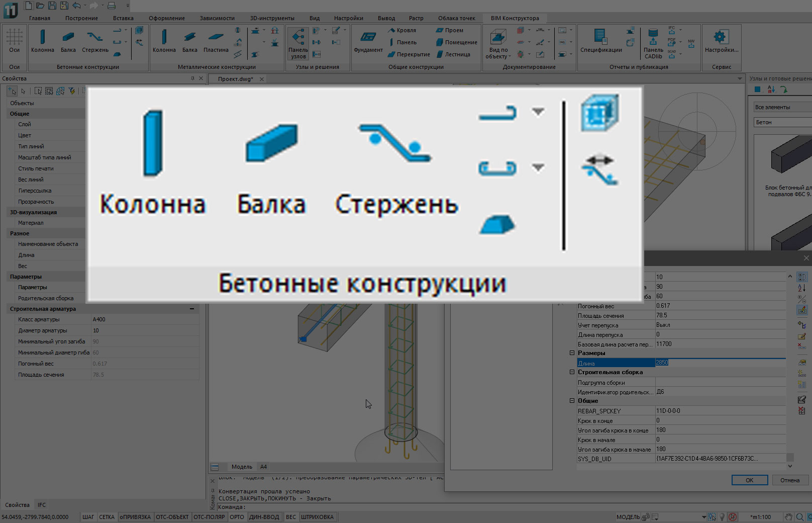Select the Перекрытие slab tool
This screenshot has width=812, height=523.
(x=409, y=54)
